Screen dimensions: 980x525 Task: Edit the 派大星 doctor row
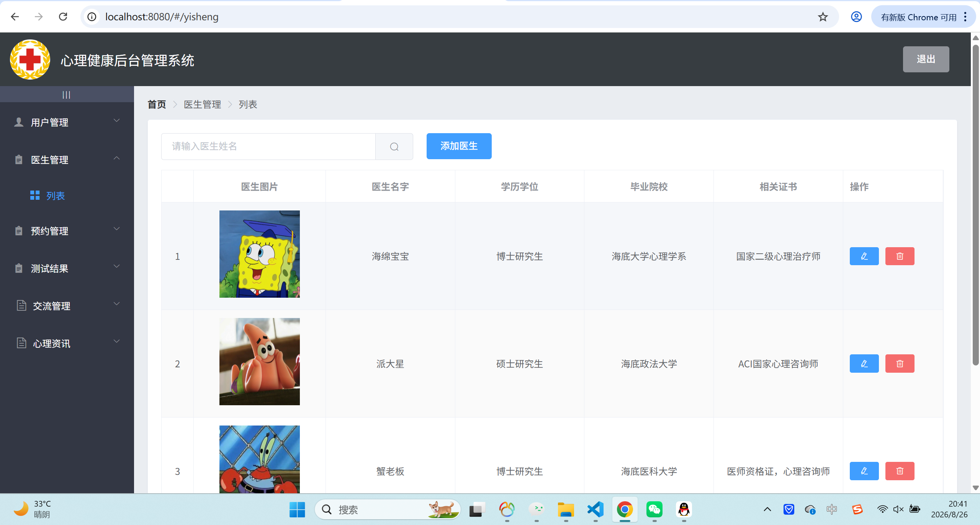[864, 364]
